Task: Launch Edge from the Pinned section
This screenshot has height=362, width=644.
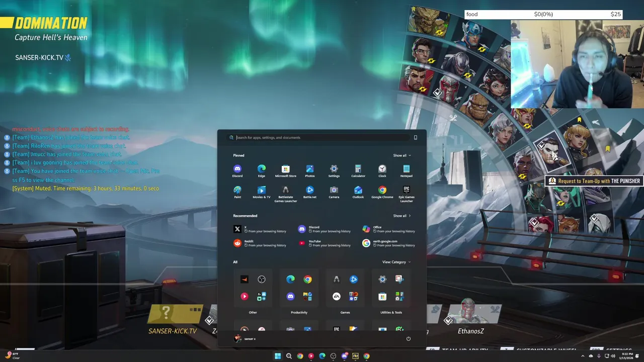Action: (x=262, y=171)
